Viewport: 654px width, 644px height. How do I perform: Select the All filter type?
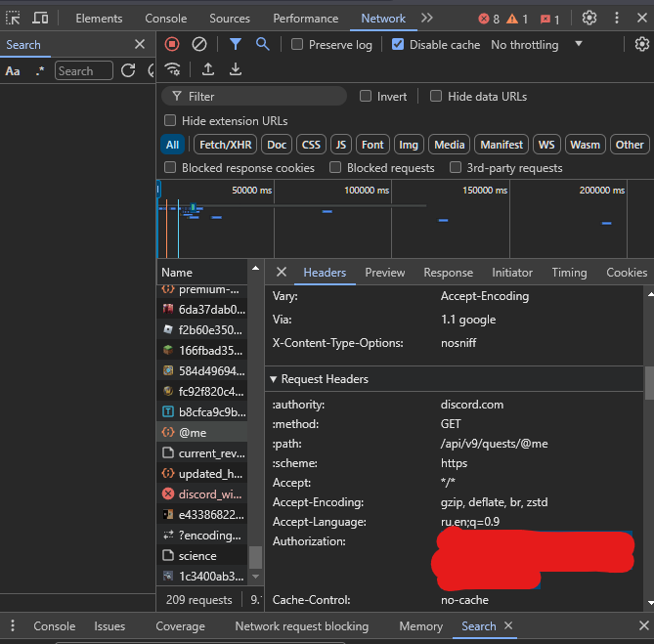pyautogui.click(x=172, y=145)
